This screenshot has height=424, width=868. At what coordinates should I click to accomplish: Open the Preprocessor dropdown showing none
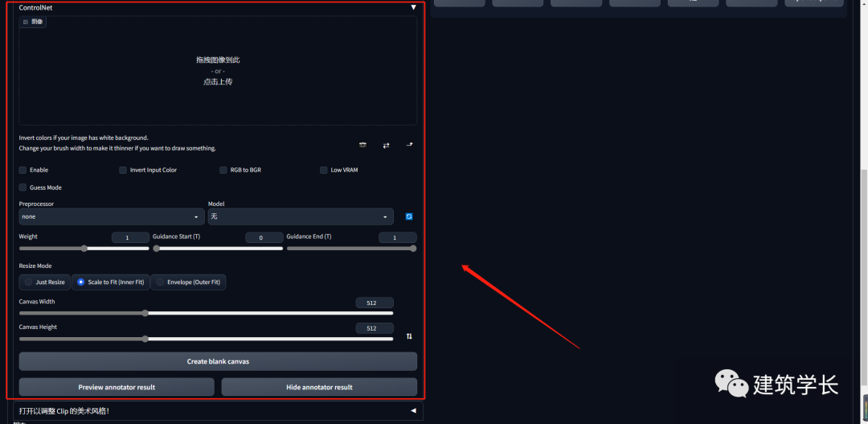click(111, 216)
